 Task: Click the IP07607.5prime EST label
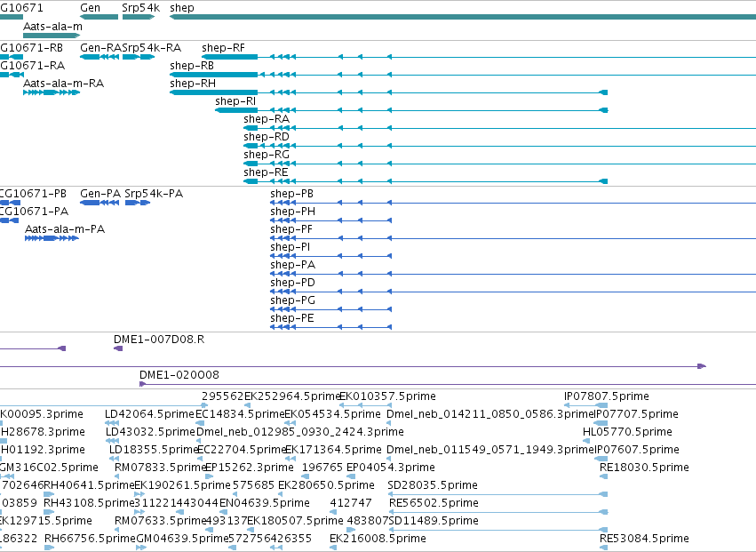(x=636, y=450)
